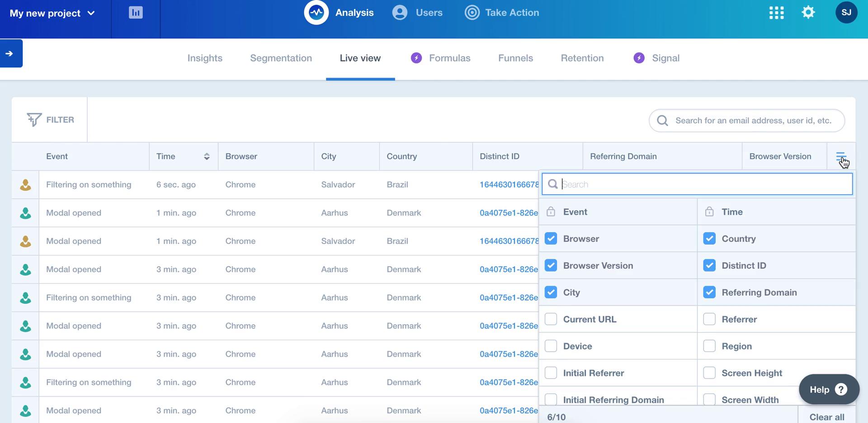Image resolution: width=868 pixels, height=423 pixels.
Task: Open settings gear icon
Action: pos(808,13)
